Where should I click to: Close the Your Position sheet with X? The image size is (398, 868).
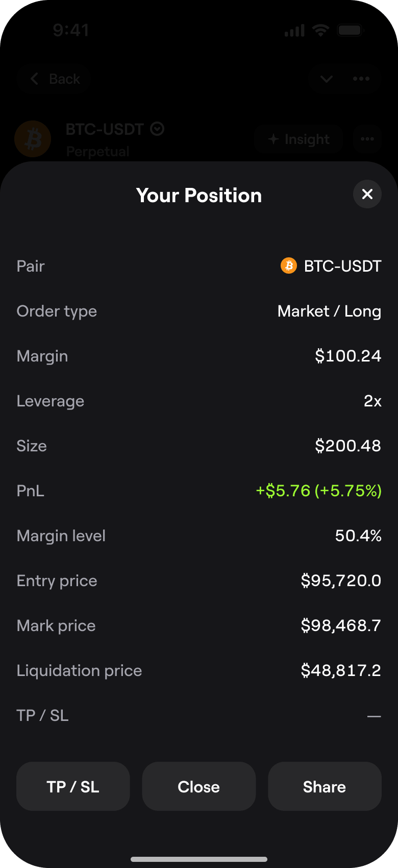[x=367, y=194]
